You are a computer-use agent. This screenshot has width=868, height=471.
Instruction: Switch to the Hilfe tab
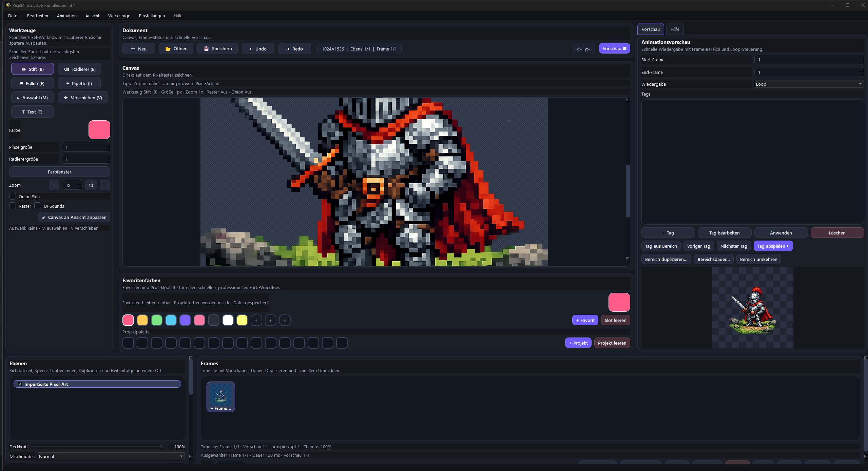point(675,29)
